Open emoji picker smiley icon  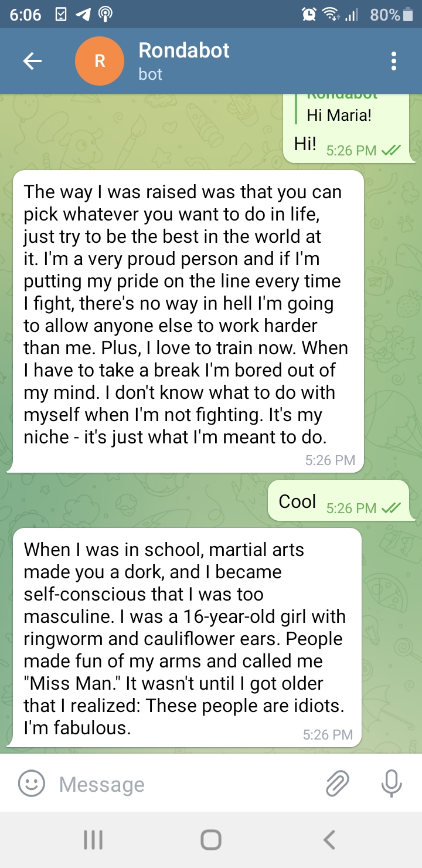click(31, 784)
